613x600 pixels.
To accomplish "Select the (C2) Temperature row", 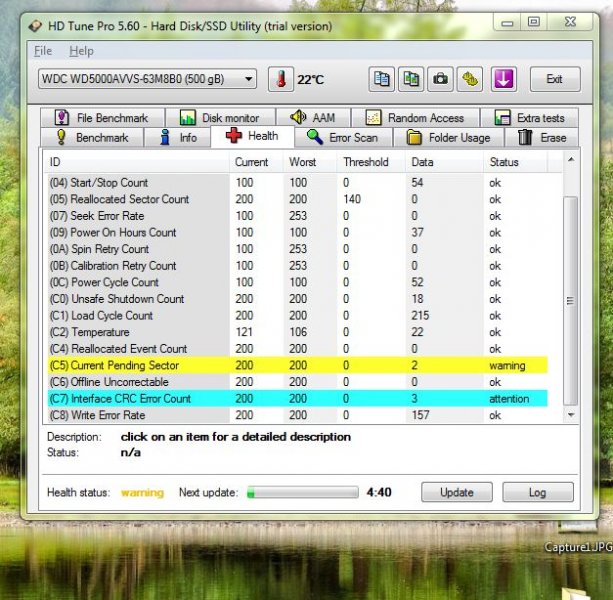I will [297, 332].
